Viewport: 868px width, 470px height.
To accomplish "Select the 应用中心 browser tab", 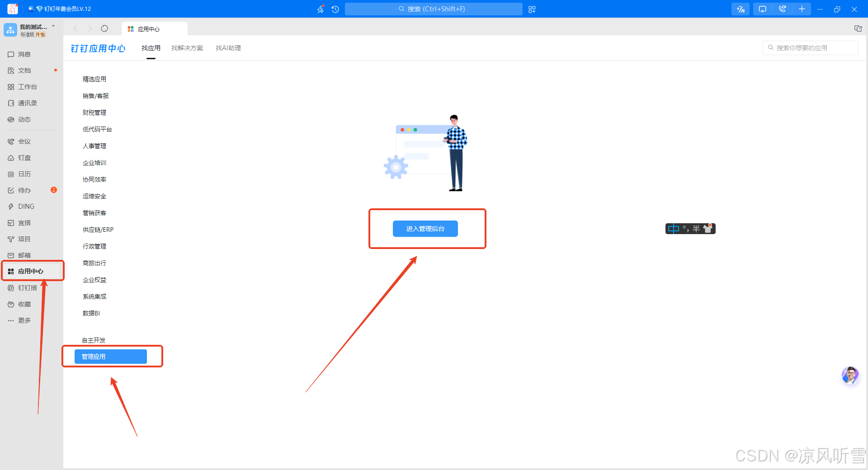I will 154,29.
